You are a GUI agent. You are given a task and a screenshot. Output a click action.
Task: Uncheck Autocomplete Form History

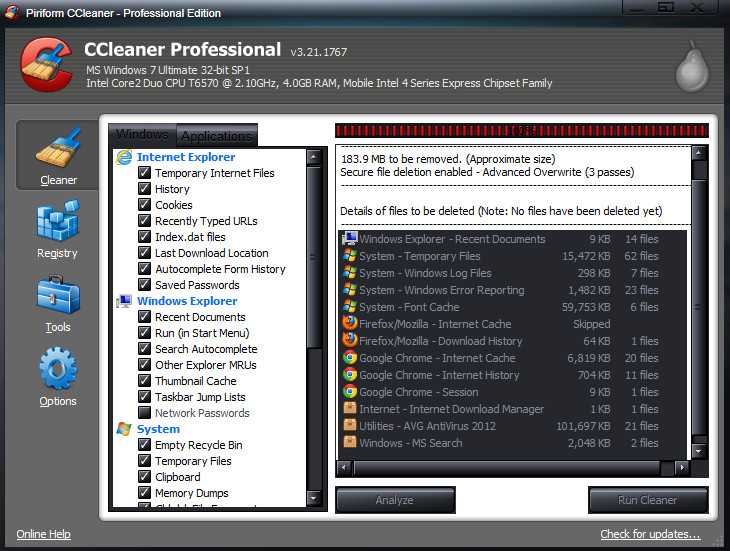[144, 269]
